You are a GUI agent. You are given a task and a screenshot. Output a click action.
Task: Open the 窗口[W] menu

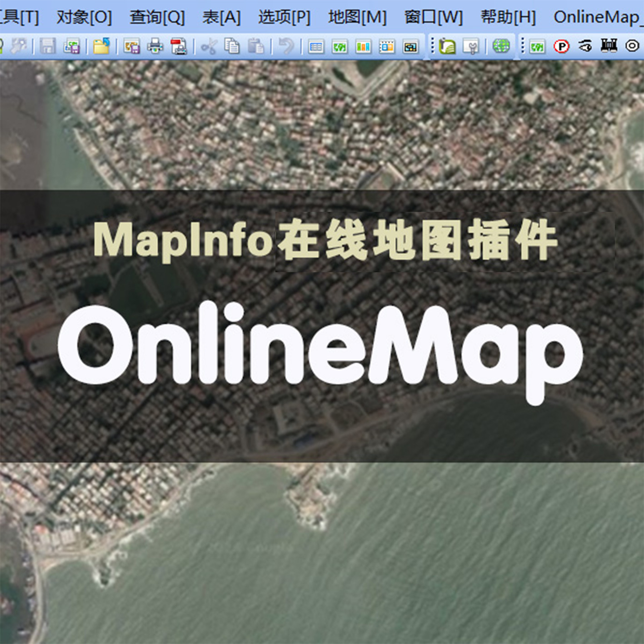tap(434, 18)
